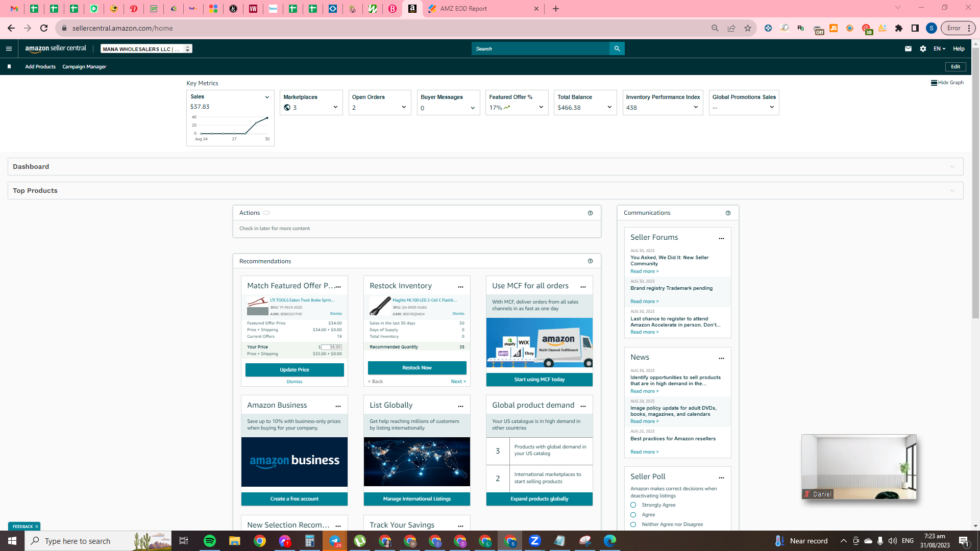Screen dimensions: 980x551
Task: Click the bookmark flag icon beside Add Products
Action: tap(9, 67)
